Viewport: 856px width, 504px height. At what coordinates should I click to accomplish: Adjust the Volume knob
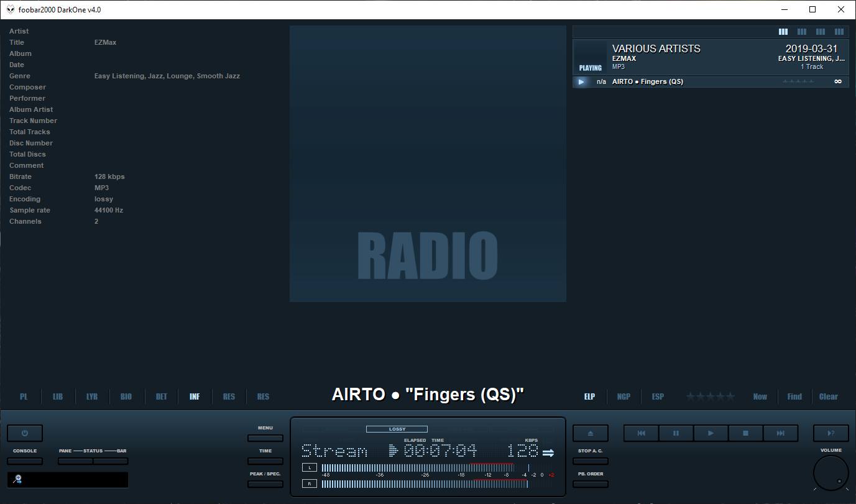click(831, 473)
